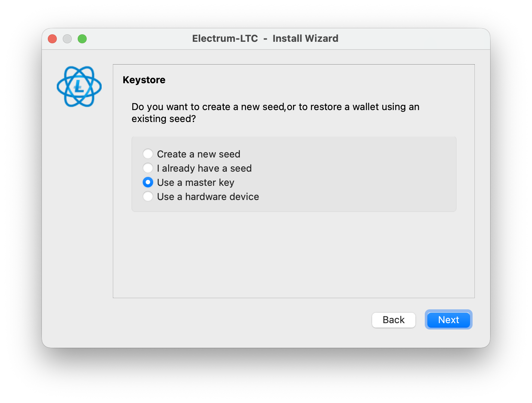Click the "Use a hardware device" label text
Viewport: 532px width, 403px height.
coord(208,197)
